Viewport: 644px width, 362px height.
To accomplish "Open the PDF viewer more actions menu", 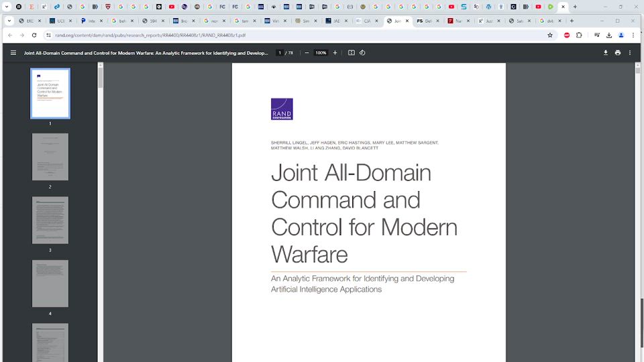I will [x=630, y=53].
